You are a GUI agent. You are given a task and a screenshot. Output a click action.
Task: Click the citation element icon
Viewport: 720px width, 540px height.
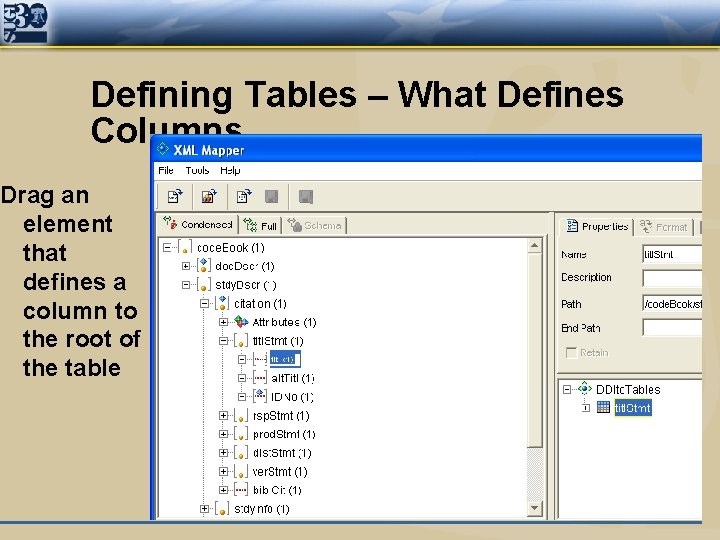point(222,304)
